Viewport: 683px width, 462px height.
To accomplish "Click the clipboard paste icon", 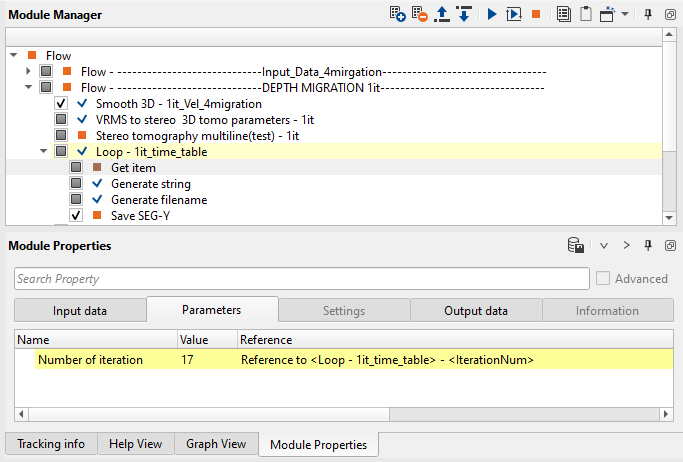I will point(586,15).
